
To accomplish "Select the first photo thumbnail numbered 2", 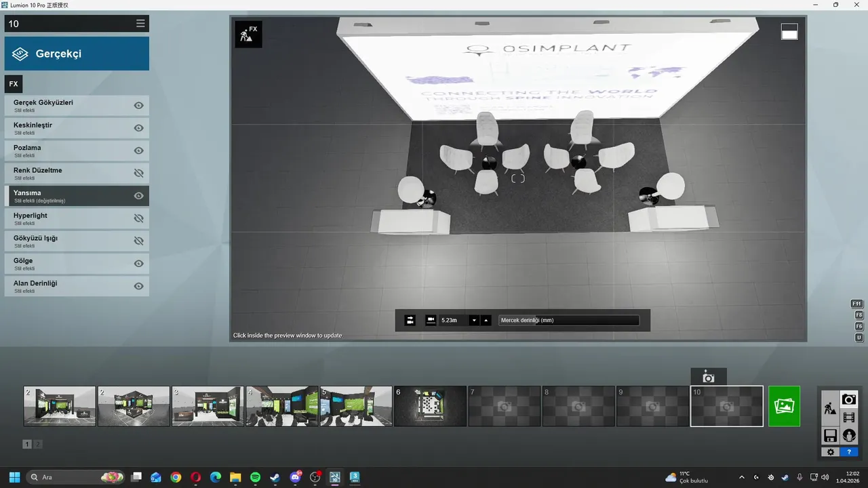I will click(60, 406).
